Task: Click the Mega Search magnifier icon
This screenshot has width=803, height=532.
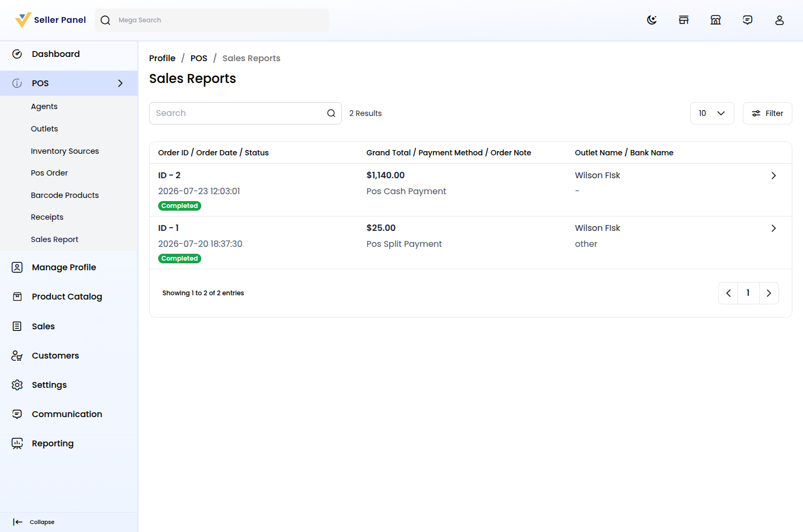Action: [x=105, y=20]
